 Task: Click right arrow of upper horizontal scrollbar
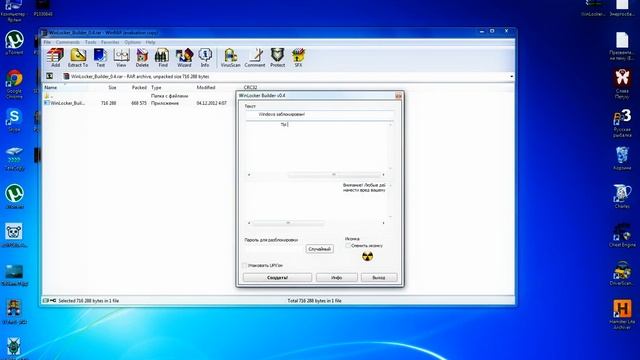383,175
